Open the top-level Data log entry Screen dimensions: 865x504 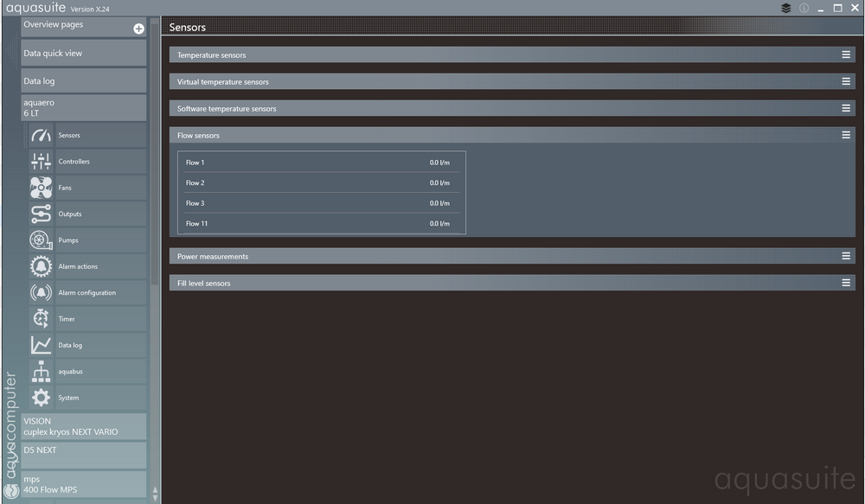(83, 81)
